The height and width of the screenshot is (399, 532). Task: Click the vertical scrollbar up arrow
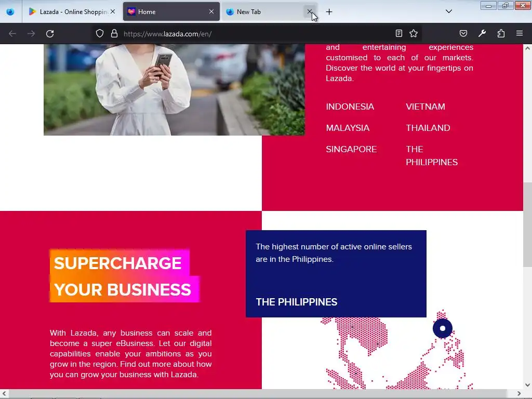click(527, 48)
